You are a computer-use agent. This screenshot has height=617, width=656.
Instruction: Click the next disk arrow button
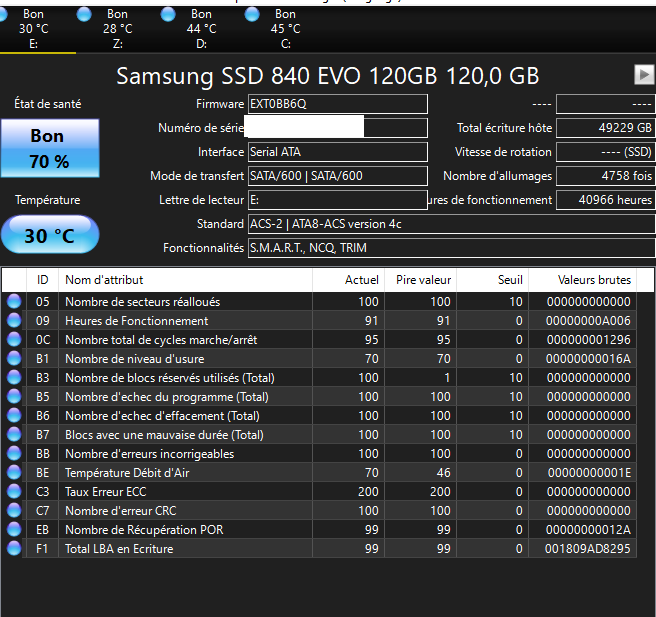coord(644,75)
